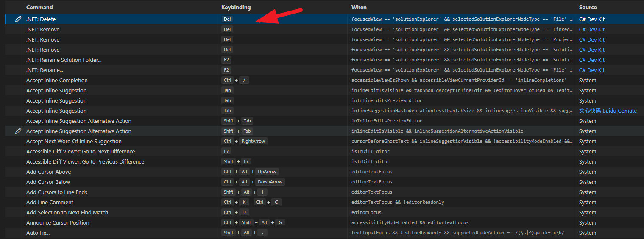Click the Keybinding column header

point(236,7)
